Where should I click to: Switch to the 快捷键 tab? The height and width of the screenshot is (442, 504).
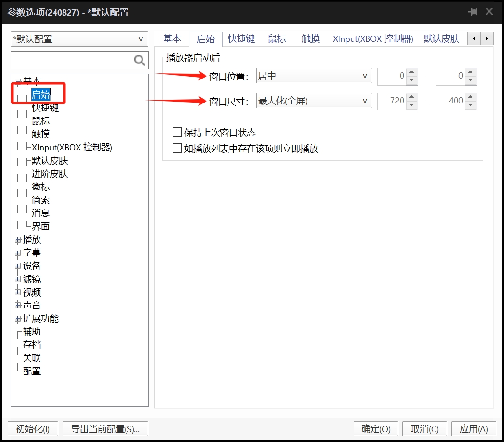pyautogui.click(x=241, y=39)
